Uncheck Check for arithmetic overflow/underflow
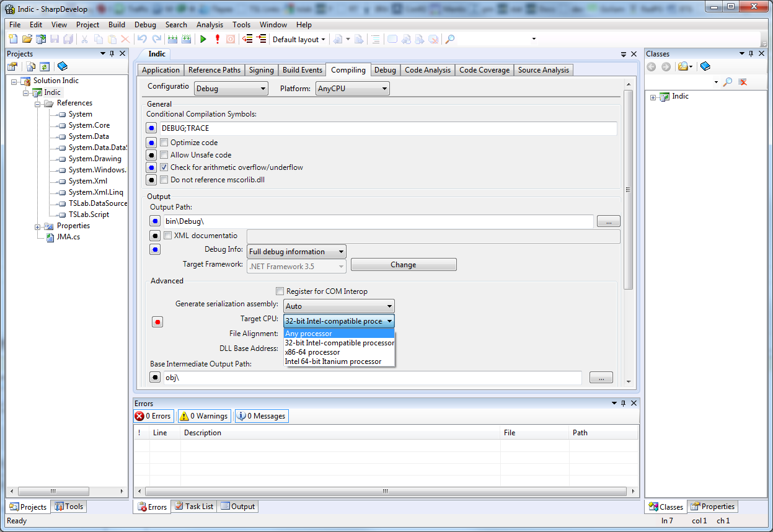Image resolution: width=773 pixels, height=532 pixels. point(164,167)
